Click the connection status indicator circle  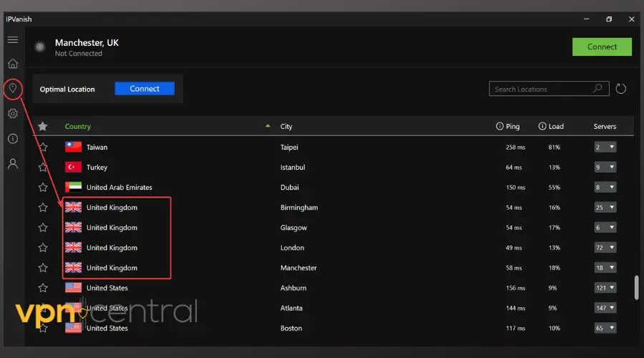click(x=40, y=47)
